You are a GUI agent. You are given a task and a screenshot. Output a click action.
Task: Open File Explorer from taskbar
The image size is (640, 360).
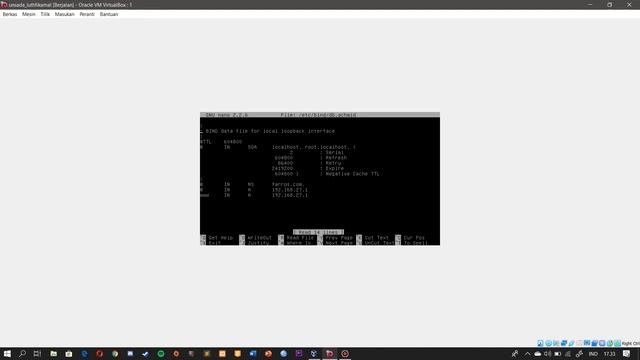tap(53, 353)
